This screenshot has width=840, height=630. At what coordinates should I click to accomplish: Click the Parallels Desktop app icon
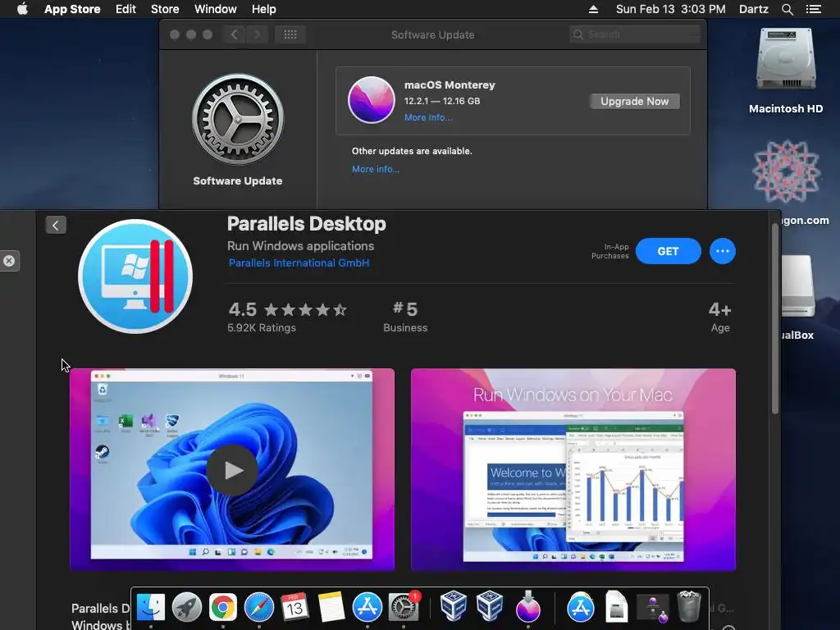pyautogui.click(x=135, y=276)
